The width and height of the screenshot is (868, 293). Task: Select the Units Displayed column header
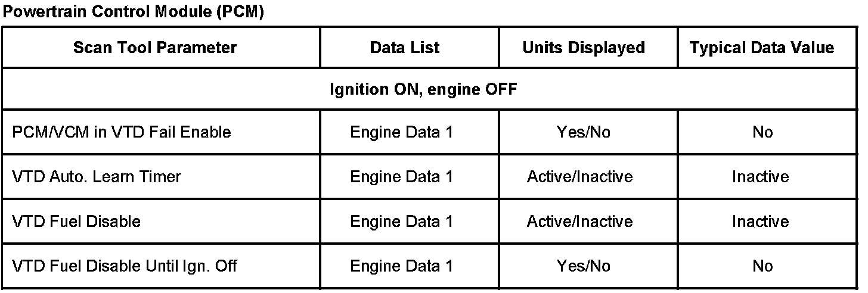click(584, 48)
